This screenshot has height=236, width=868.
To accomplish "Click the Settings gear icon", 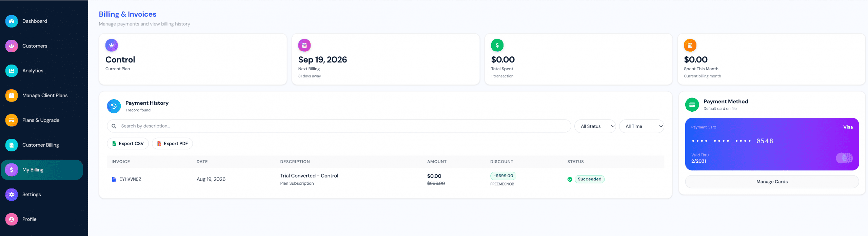I will coord(12,195).
